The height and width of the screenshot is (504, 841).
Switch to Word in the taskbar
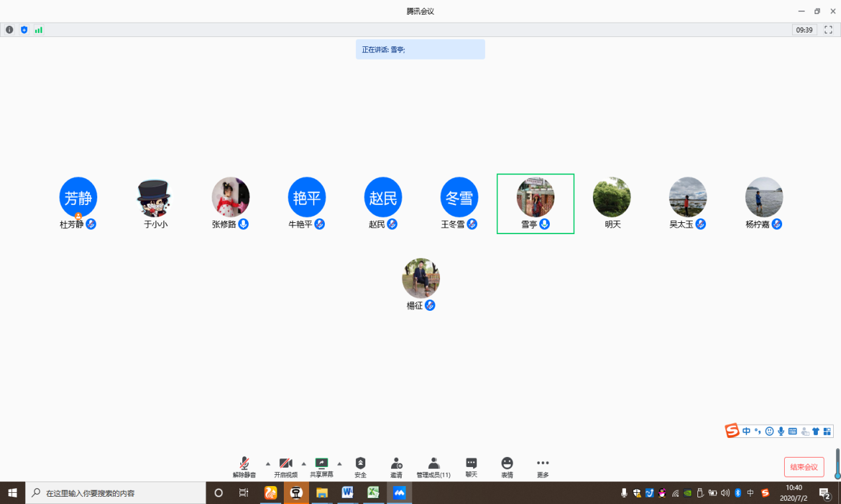pos(348,493)
